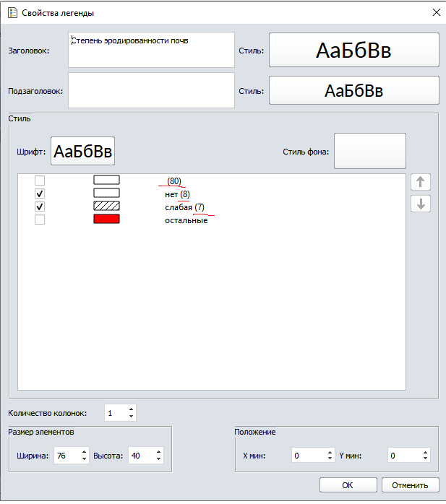This screenshot has height=504, width=446.
Task: Click the legend properties window icon
Action: point(12,12)
